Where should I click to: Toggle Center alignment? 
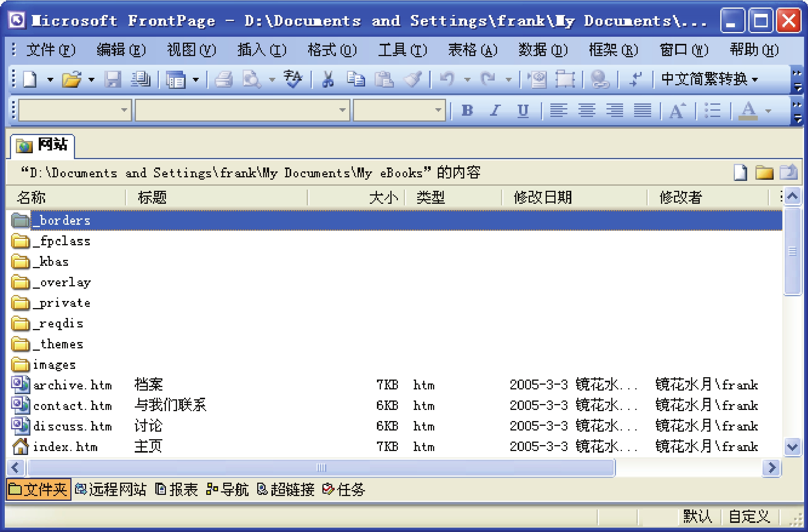(587, 111)
